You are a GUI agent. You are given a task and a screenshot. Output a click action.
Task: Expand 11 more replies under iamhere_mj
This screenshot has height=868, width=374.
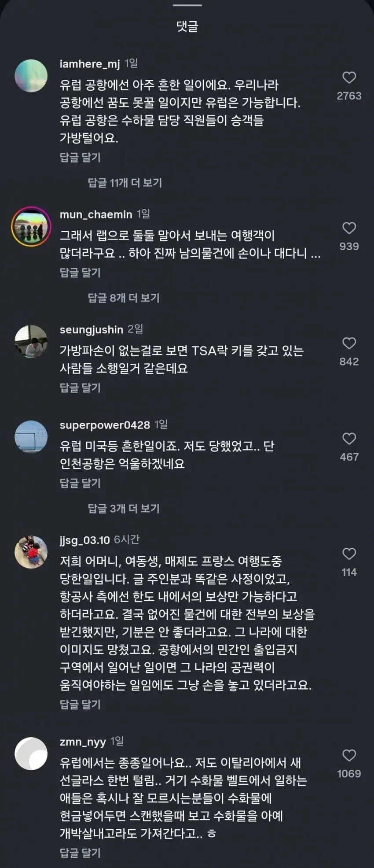coord(125,183)
